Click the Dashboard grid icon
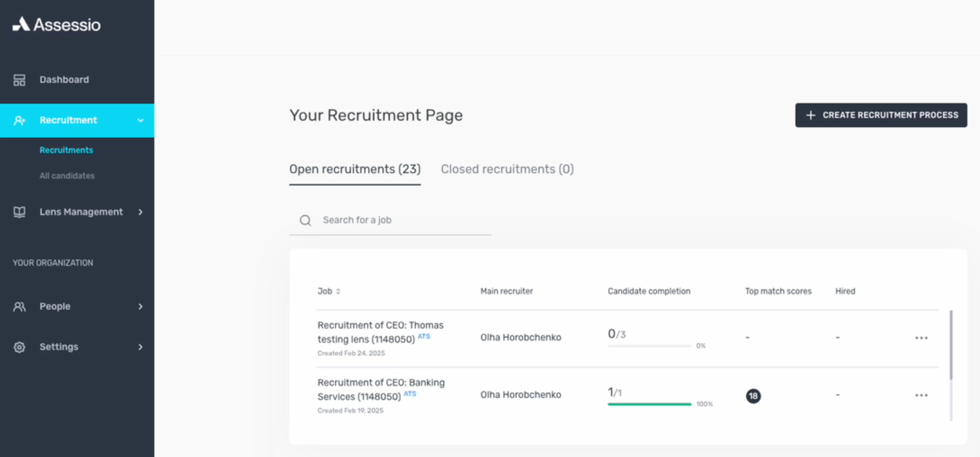980x457 pixels. [x=19, y=80]
